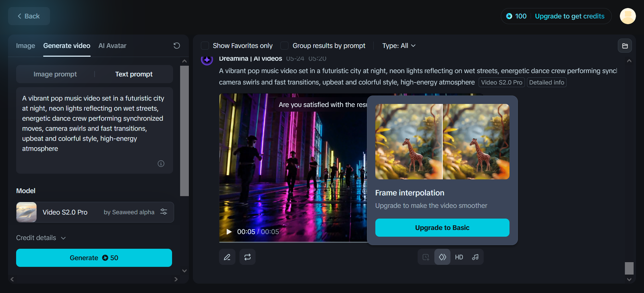Click the prompt info icon
The image size is (644, 293).
[x=161, y=164]
